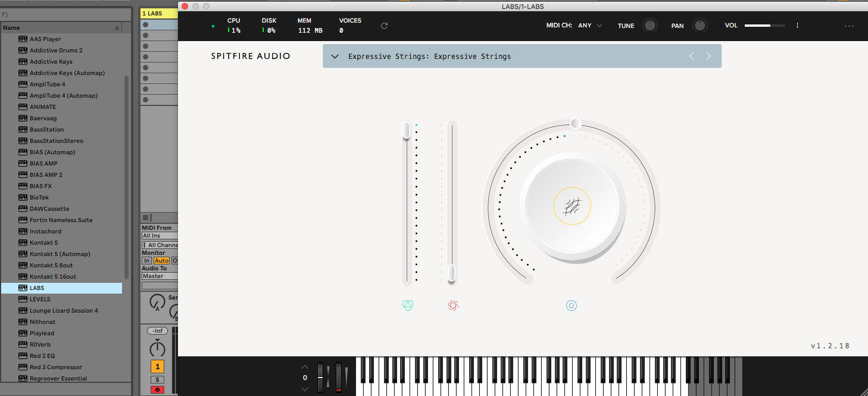Click the refresh icon beside the VOICES readout
Image resolution: width=868 pixels, height=396 pixels.
click(x=384, y=26)
